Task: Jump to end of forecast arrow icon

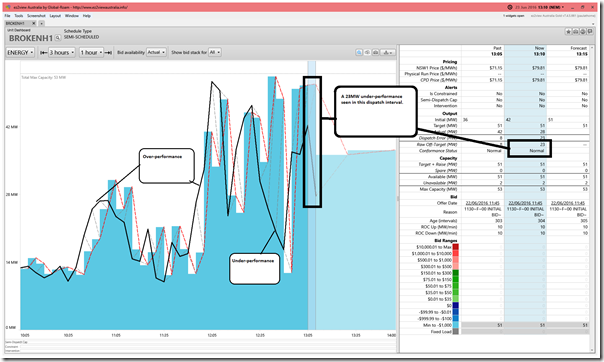Action: (x=108, y=52)
